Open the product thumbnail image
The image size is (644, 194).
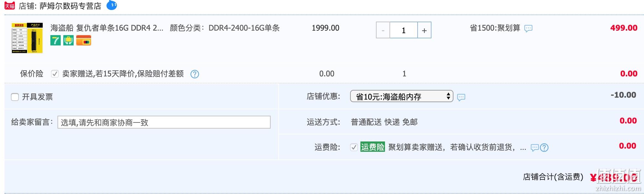pyautogui.click(x=27, y=38)
